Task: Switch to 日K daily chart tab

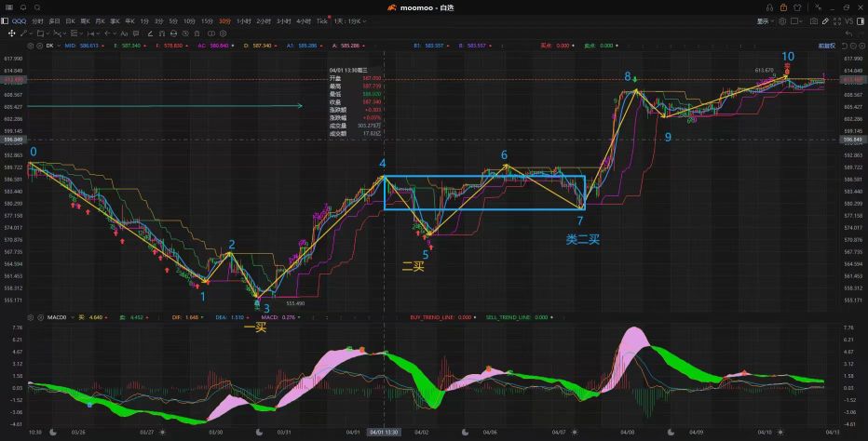Action: click(x=70, y=21)
